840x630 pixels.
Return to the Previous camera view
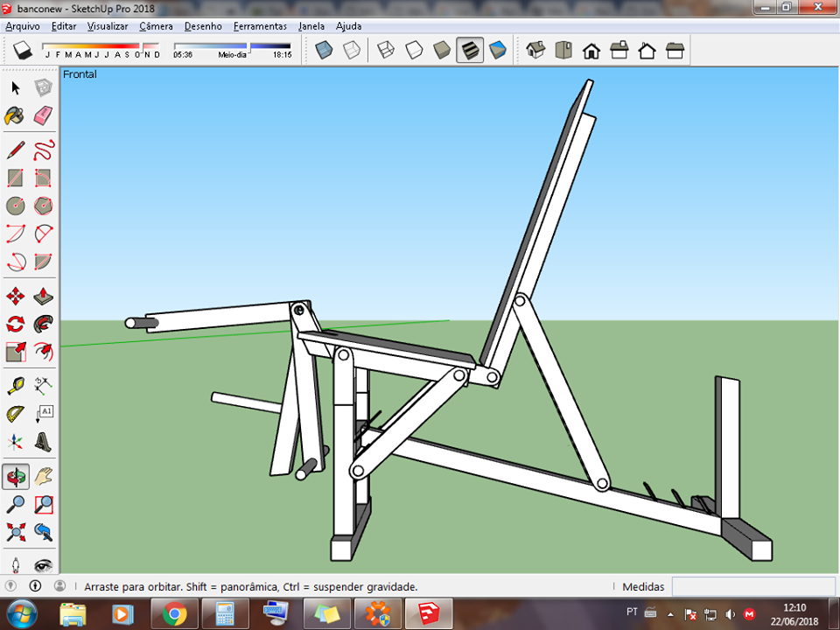(44, 532)
